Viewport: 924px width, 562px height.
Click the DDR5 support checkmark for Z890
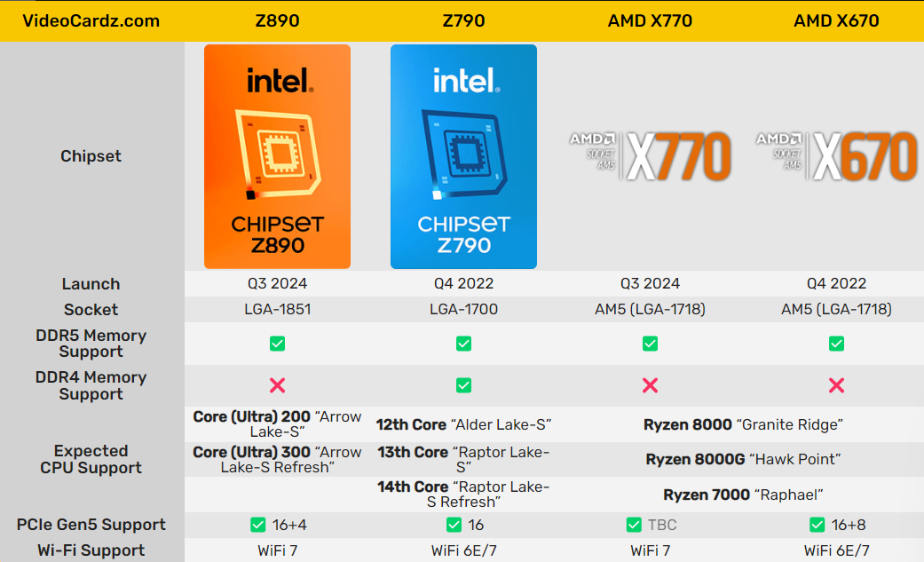pos(277,344)
